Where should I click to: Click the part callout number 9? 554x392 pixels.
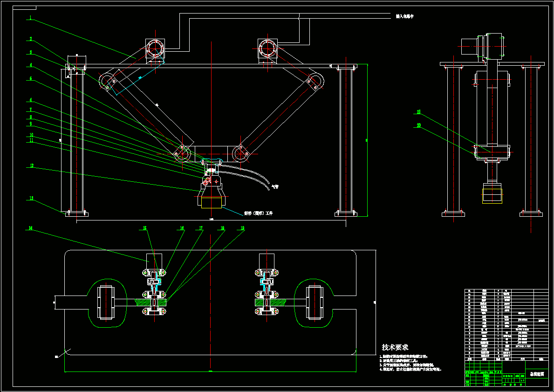(31, 124)
